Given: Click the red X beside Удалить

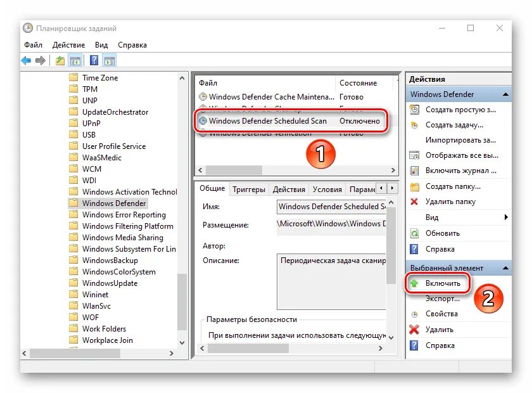Looking at the screenshot, I should tap(414, 330).
